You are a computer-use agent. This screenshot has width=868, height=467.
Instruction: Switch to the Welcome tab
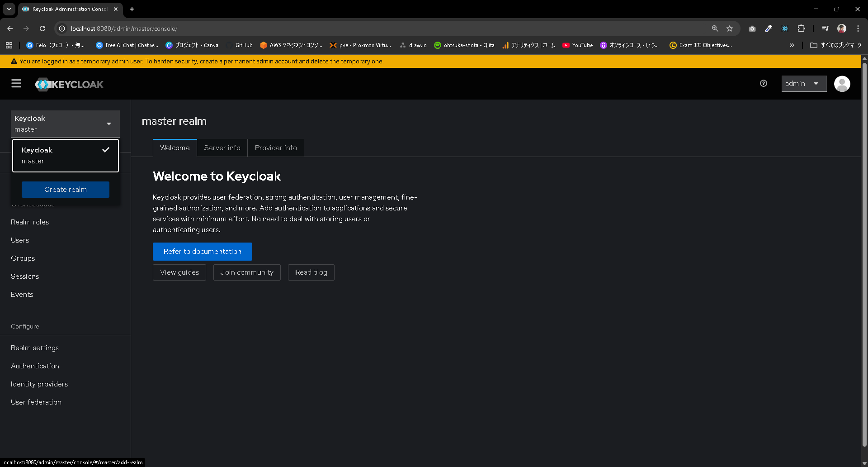point(175,148)
